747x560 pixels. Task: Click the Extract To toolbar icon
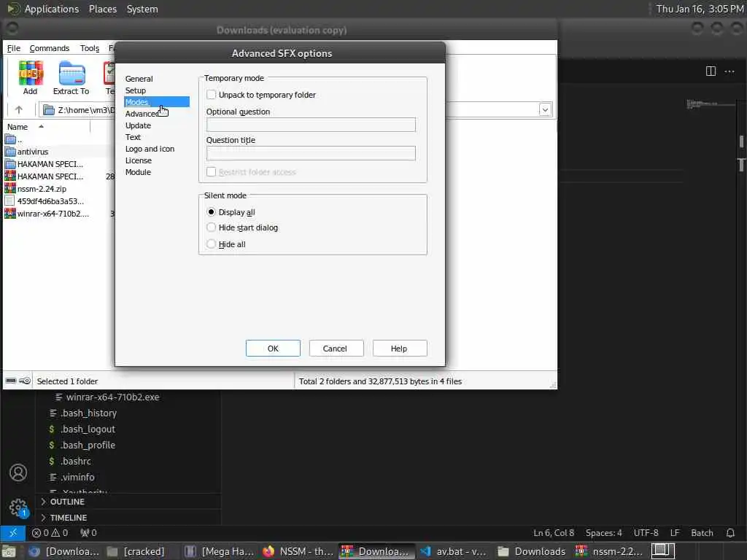point(71,77)
